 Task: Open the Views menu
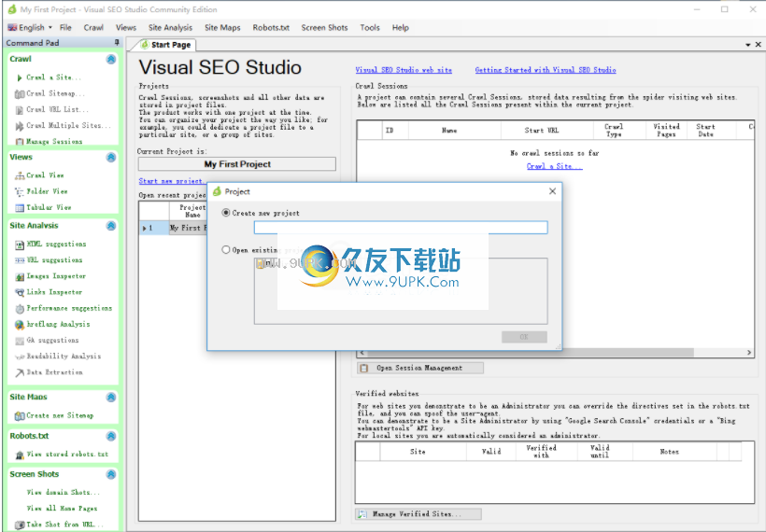point(126,28)
